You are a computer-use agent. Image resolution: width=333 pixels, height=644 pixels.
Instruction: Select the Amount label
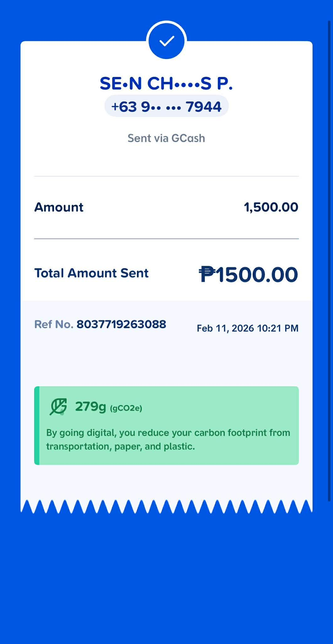tap(59, 207)
